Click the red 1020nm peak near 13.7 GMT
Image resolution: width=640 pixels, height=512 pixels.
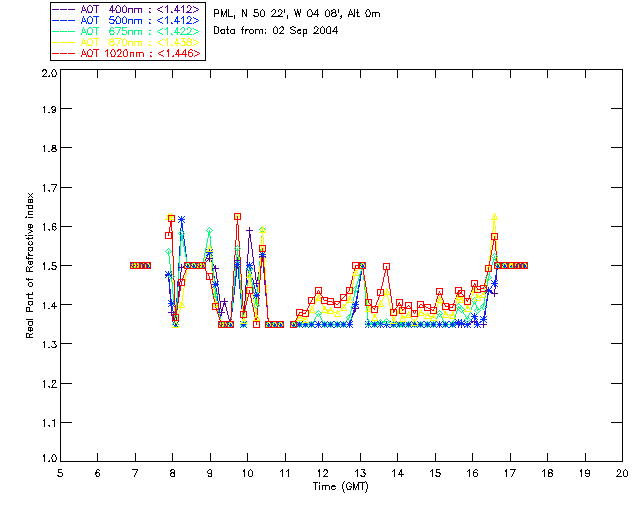tap(386, 267)
